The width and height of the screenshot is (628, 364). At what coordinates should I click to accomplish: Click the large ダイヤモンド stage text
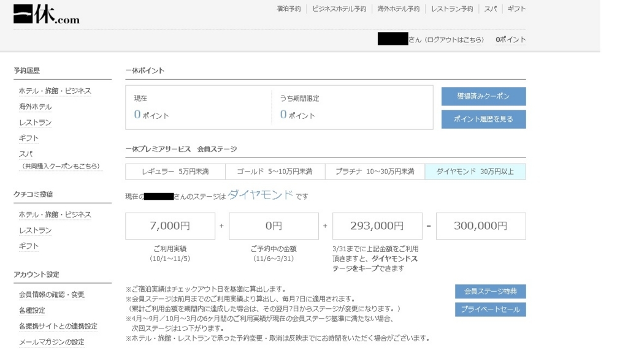pos(261,195)
